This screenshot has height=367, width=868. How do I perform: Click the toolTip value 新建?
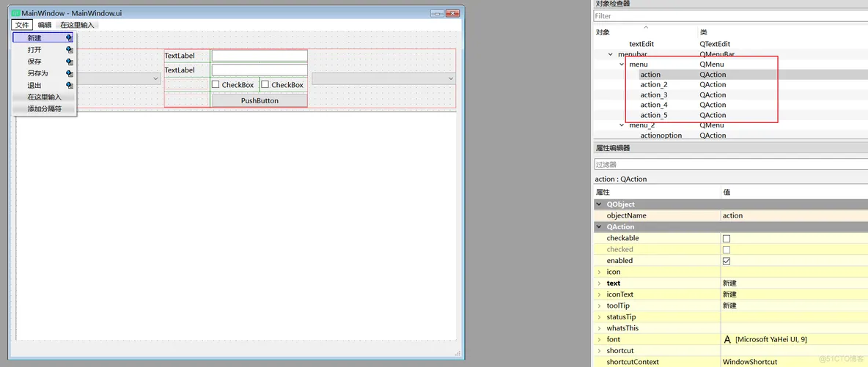pyautogui.click(x=729, y=305)
